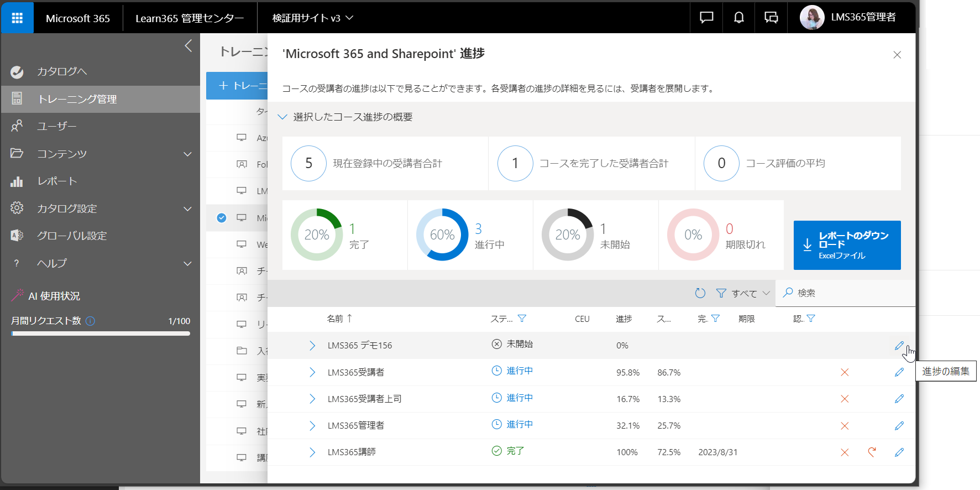Expand the コンテンツ menu chevron
Viewport: 980px width, 490px height.
(188, 154)
